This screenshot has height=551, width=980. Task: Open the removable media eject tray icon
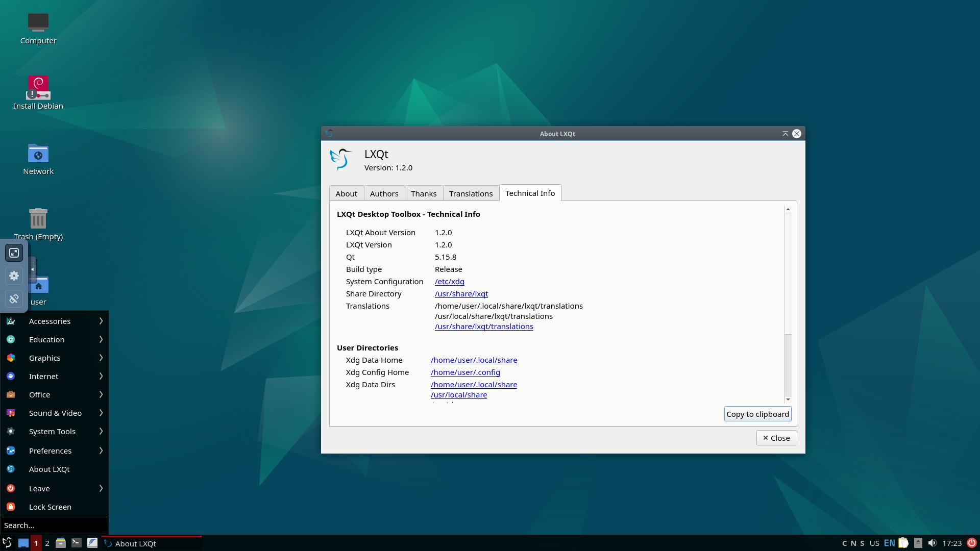coord(918,543)
